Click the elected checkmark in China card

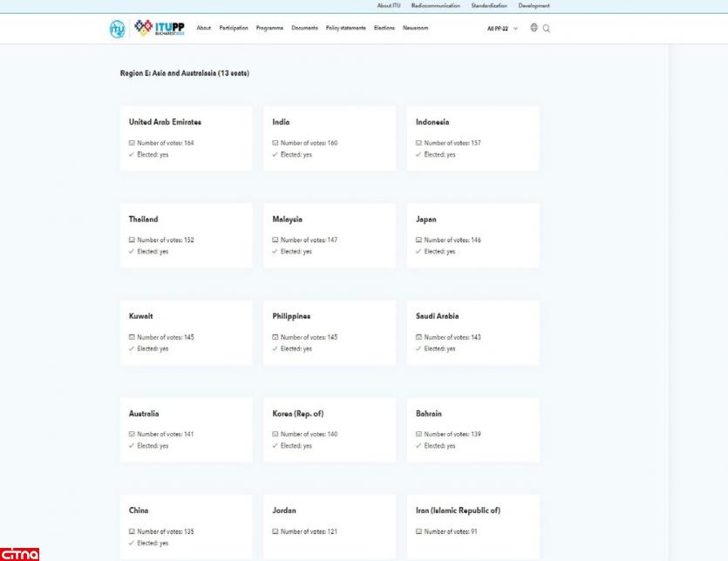point(132,543)
